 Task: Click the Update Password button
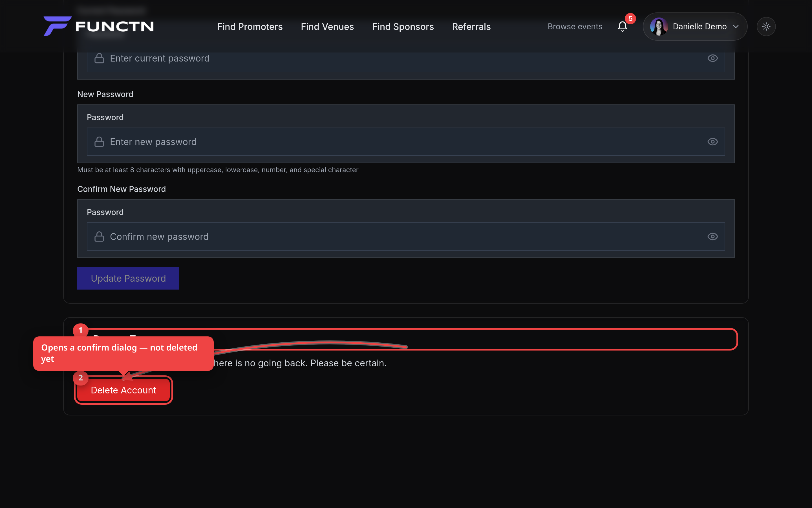[128, 278]
